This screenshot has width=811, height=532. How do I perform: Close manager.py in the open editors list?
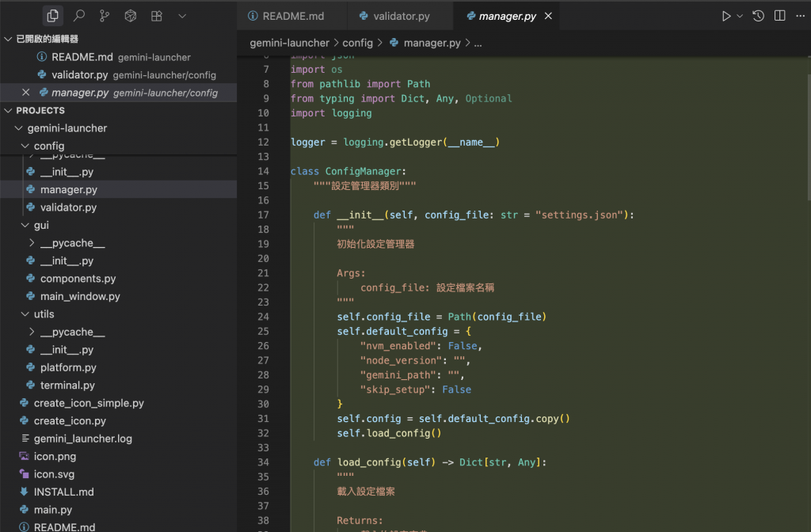(26, 93)
